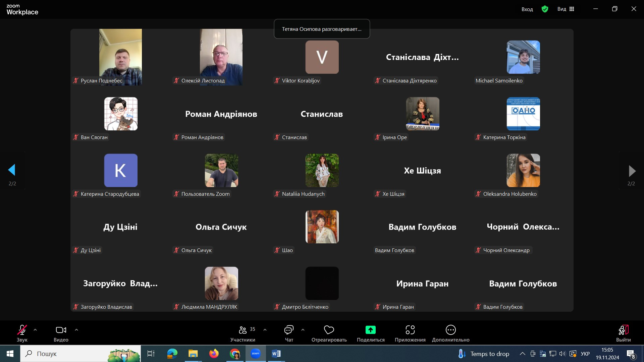
Task: Open the Apps icon in toolbar
Action: click(410, 330)
